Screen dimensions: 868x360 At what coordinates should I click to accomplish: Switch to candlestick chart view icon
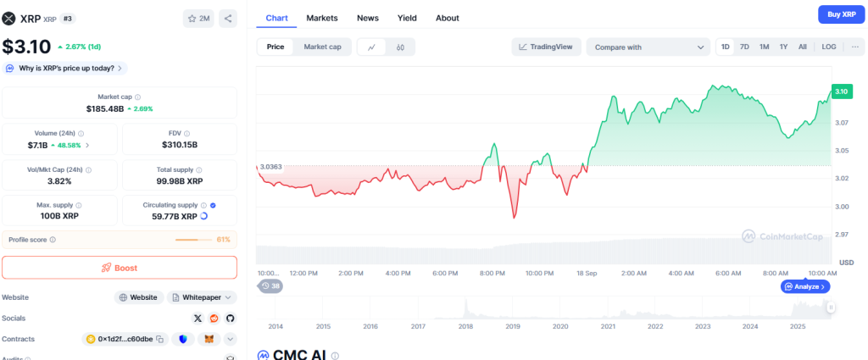[x=400, y=47]
